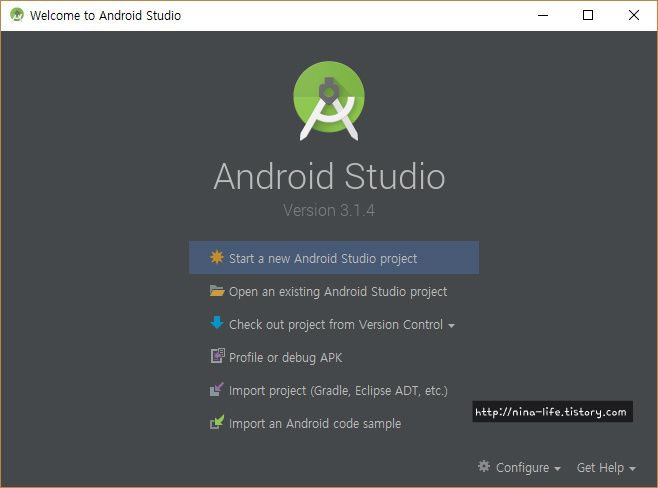The width and height of the screenshot is (658, 488).
Task: Click the Android Studio title bar icon
Action: click(17, 15)
